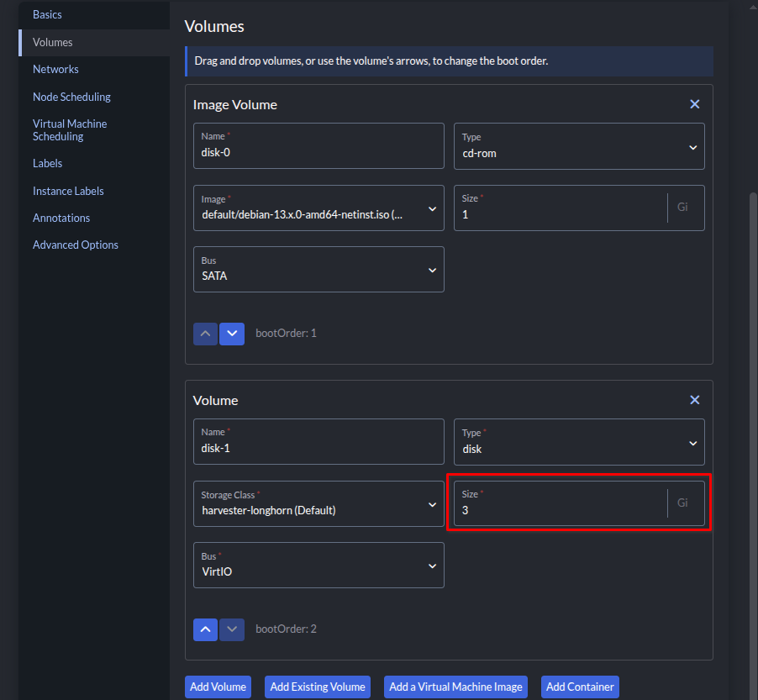The width and height of the screenshot is (758, 700).
Task: Remove the Image Volume with X icon
Action: [x=694, y=104]
